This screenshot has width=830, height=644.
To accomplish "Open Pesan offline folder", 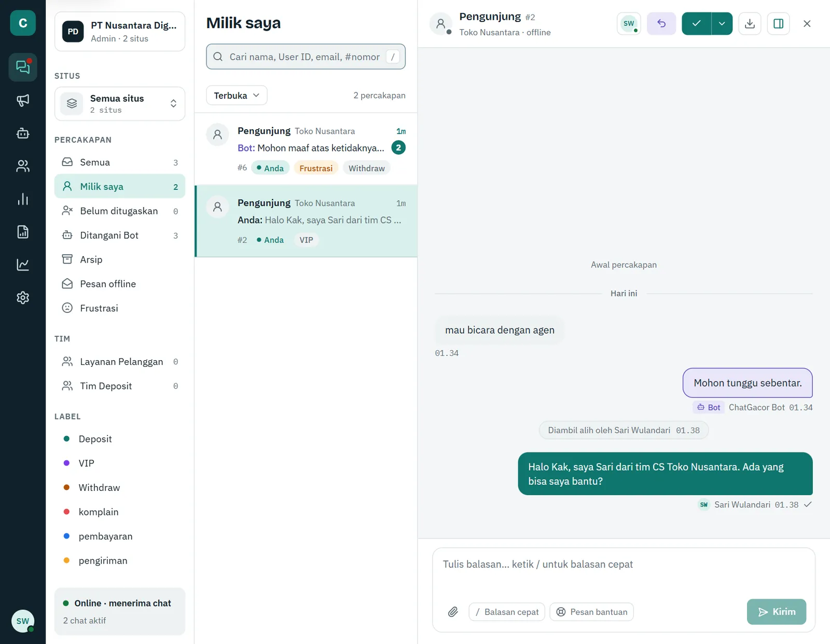I will coord(120,284).
